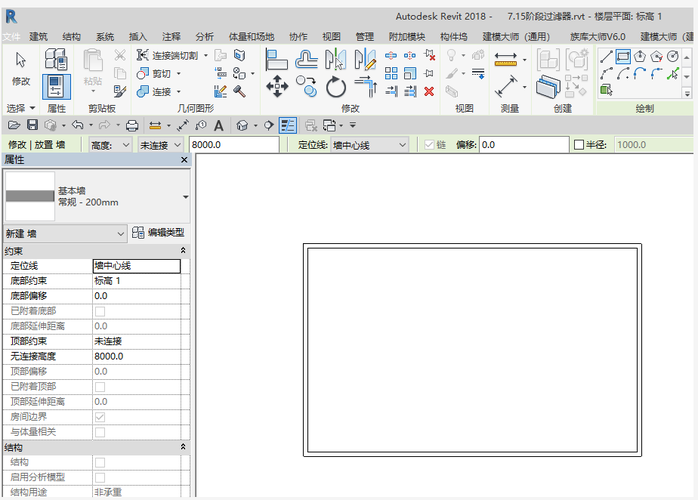Toggle the 与体量相关 checkbox
The width and height of the screenshot is (698, 500).
pyautogui.click(x=100, y=432)
